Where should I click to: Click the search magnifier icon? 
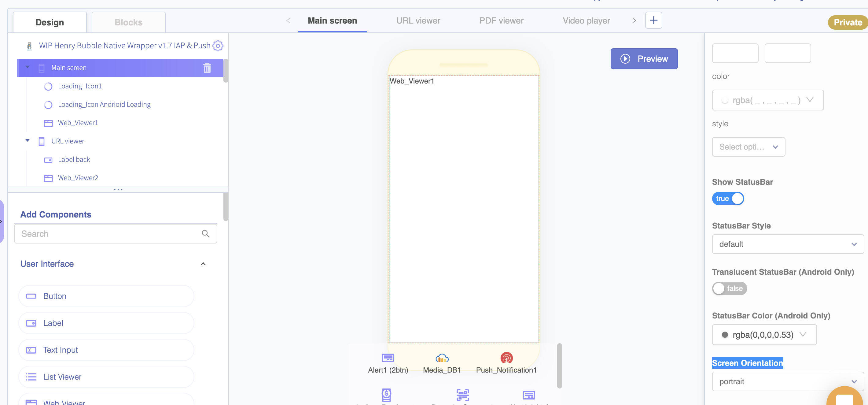pyautogui.click(x=206, y=233)
